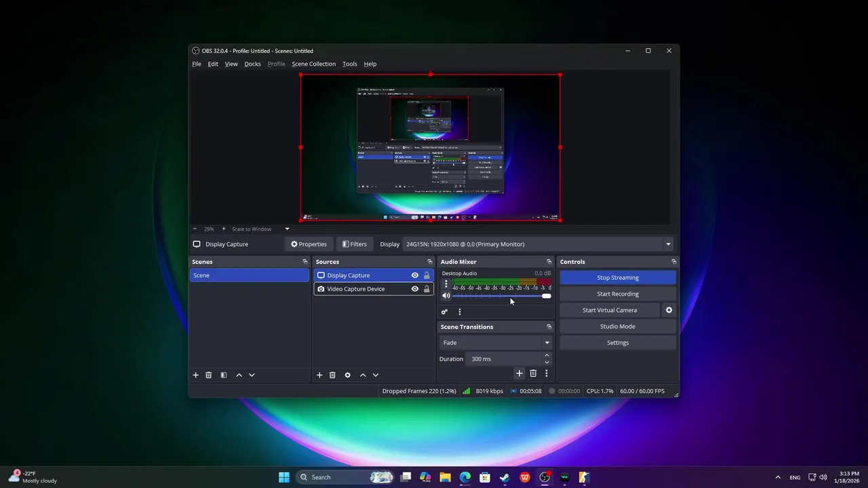
Task: Hide the Video Capture Device eye
Action: tap(415, 289)
